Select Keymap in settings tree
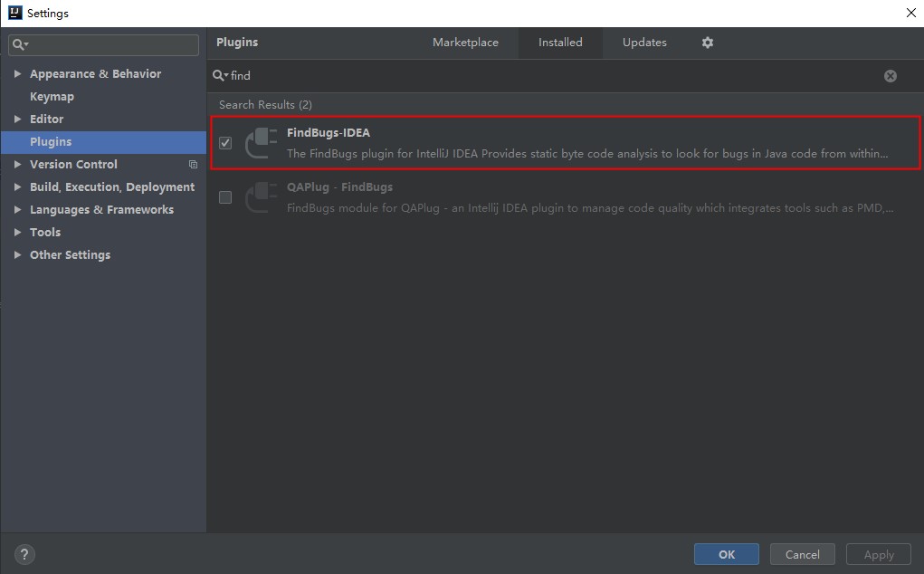This screenshot has width=924, height=574. [x=52, y=97]
